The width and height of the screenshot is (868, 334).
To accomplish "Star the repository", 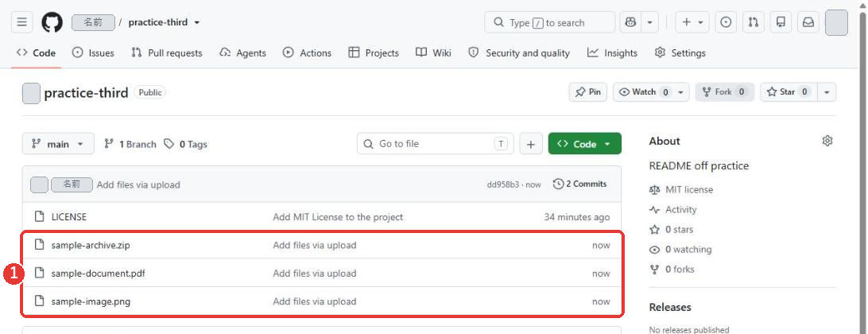I will pos(789,92).
